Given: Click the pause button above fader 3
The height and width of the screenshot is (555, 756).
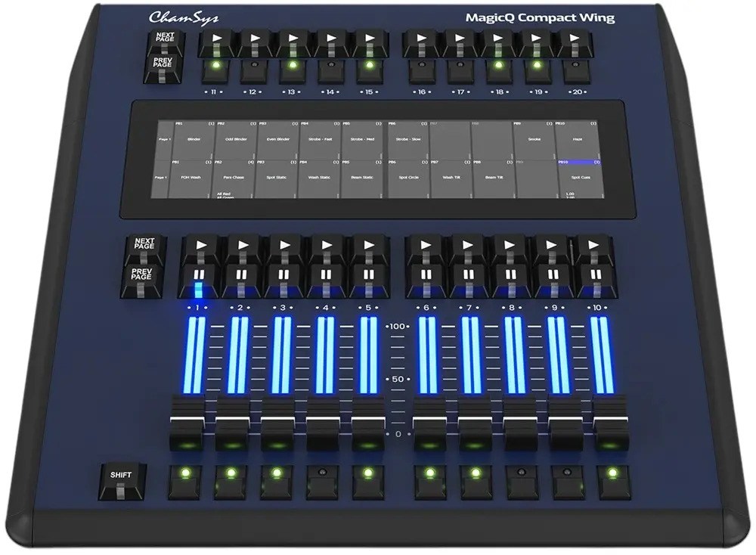Looking at the screenshot, I should [x=283, y=281].
